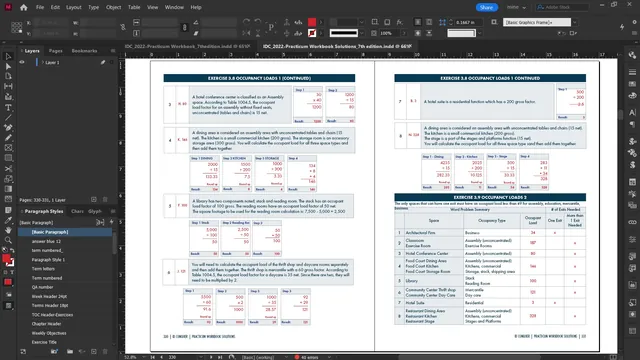Image resolution: width=640 pixels, height=360 pixels.
Task: Click the 0.1667 in gutter value field
Action: (x=468, y=22)
